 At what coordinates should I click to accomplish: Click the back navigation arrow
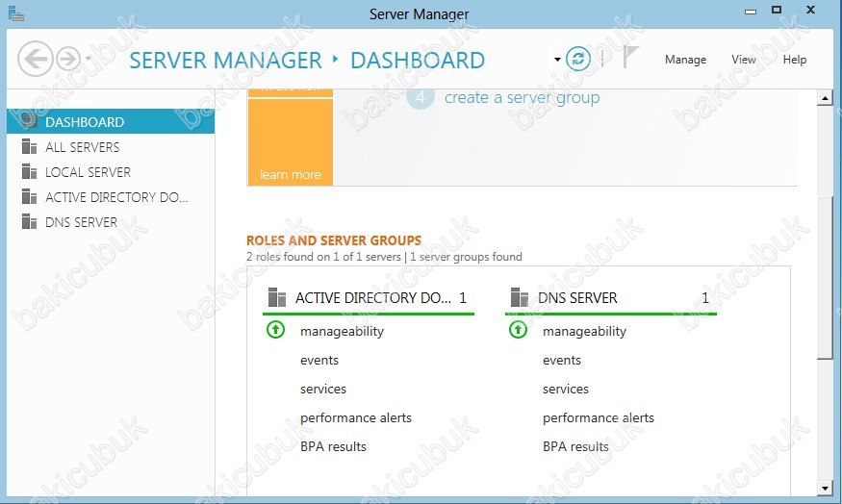coord(35,60)
